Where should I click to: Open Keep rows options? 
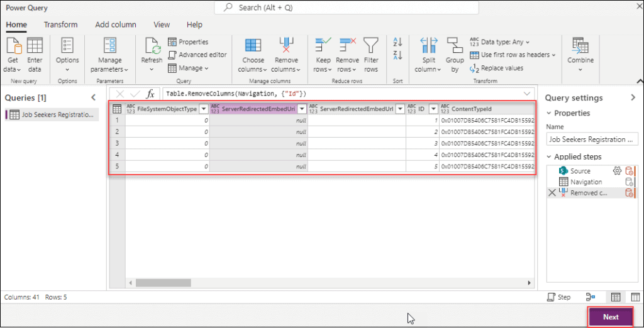coord(323,55)
